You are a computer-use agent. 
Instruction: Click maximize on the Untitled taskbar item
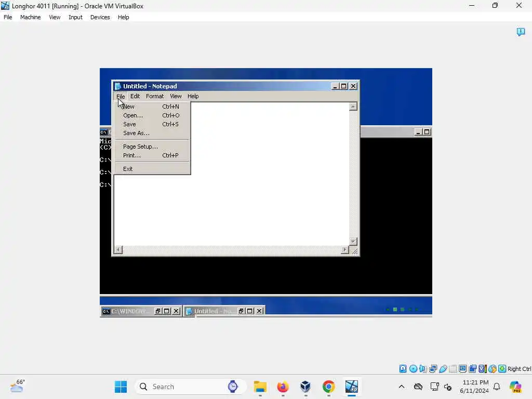pyautogui.click(x=250, y=311)
